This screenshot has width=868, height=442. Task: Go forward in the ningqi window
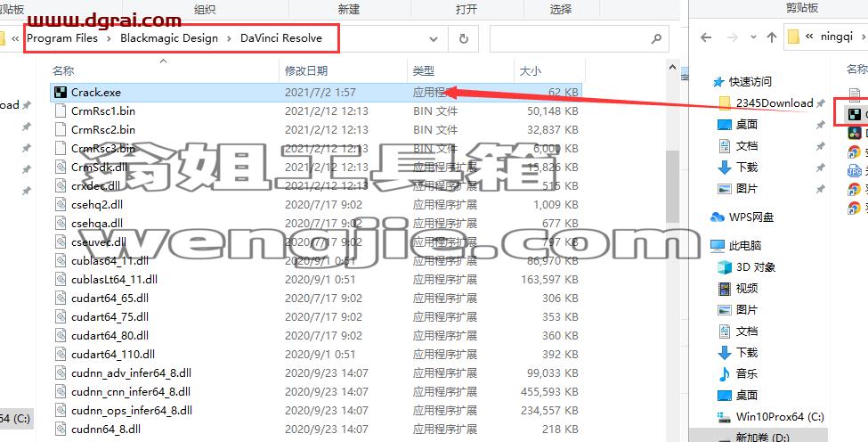coord(732,37)
